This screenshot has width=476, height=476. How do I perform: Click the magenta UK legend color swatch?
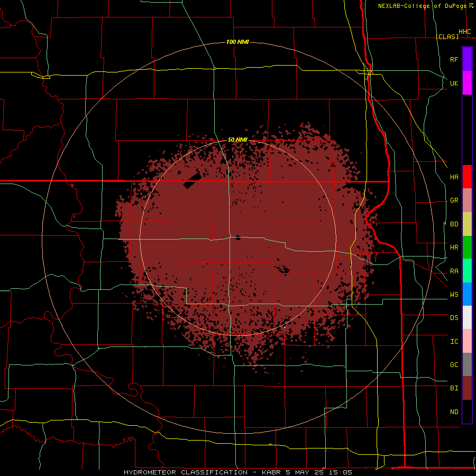467,83
